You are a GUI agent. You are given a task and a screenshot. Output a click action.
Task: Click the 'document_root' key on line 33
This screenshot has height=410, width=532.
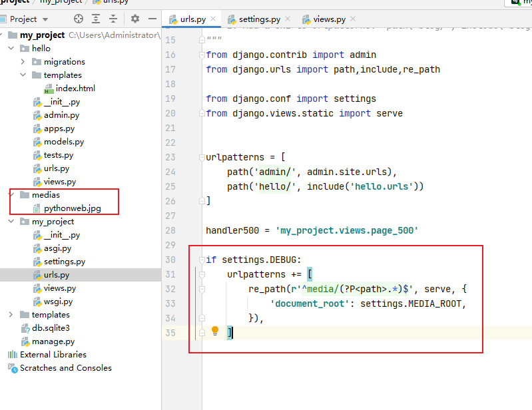click(310, 304)
